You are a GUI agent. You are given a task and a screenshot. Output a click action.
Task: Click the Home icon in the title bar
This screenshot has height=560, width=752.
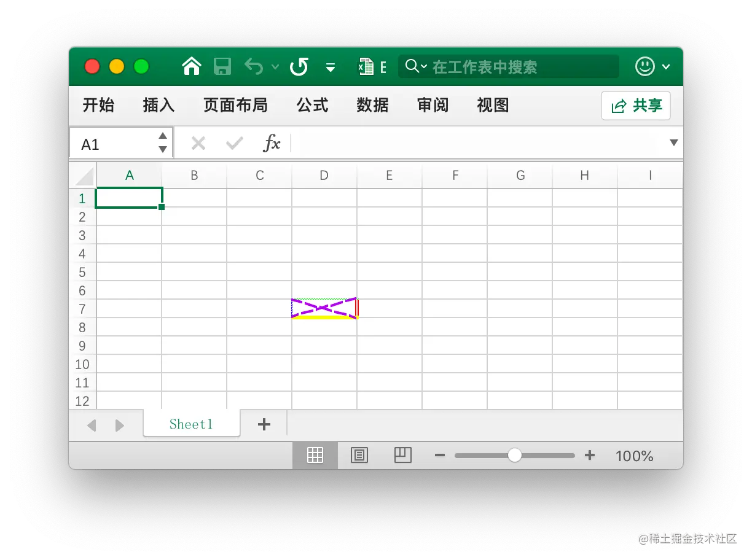(191, 66)
